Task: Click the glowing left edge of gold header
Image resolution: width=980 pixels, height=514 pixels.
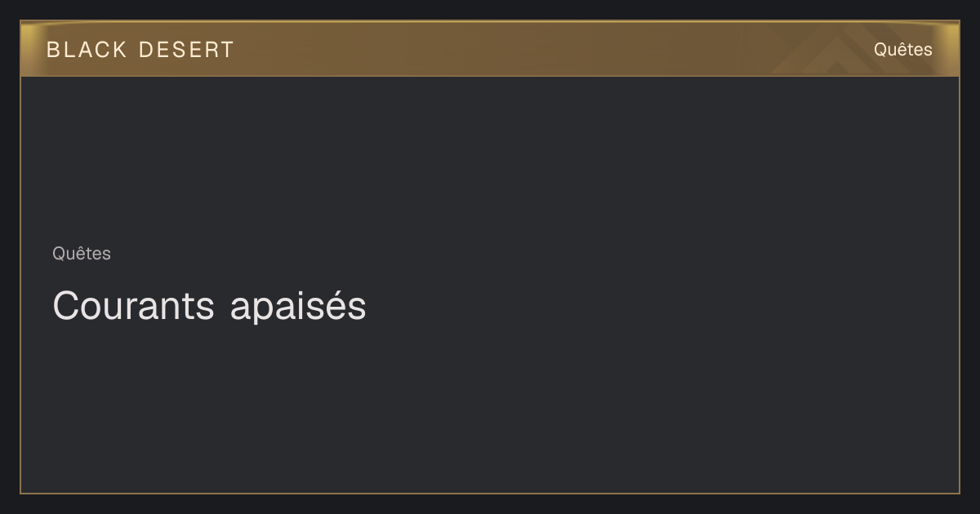Action: pos(28,49)
